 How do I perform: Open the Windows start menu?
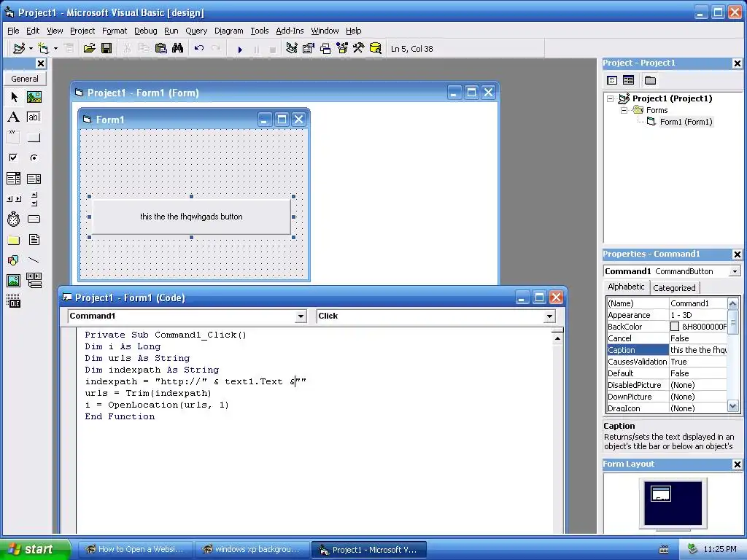point(35,549)
